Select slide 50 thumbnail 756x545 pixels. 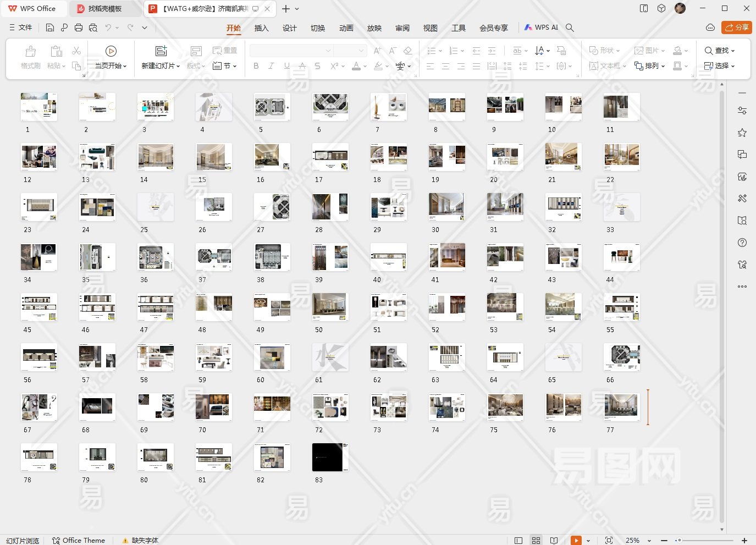coord(330,307)
